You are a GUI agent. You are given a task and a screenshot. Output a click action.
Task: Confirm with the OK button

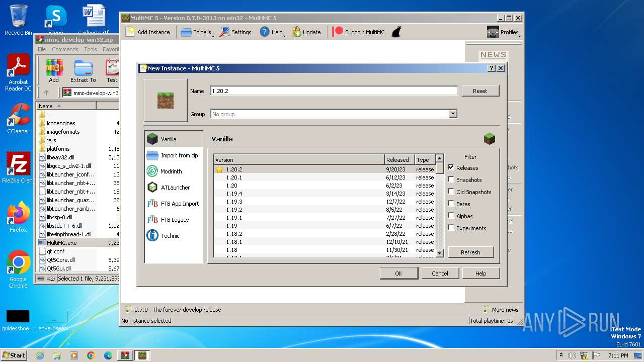pos(398,274)
